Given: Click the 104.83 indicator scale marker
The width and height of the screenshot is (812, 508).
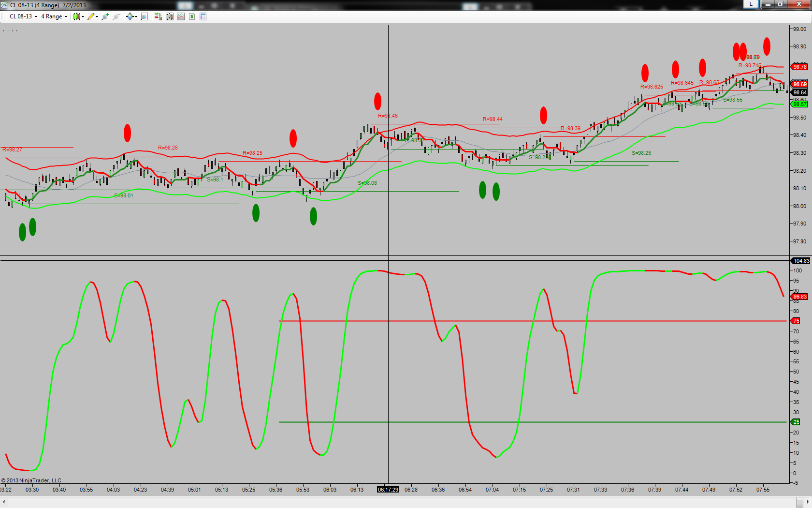Looking at the screenshot, I should click(801, 261).
